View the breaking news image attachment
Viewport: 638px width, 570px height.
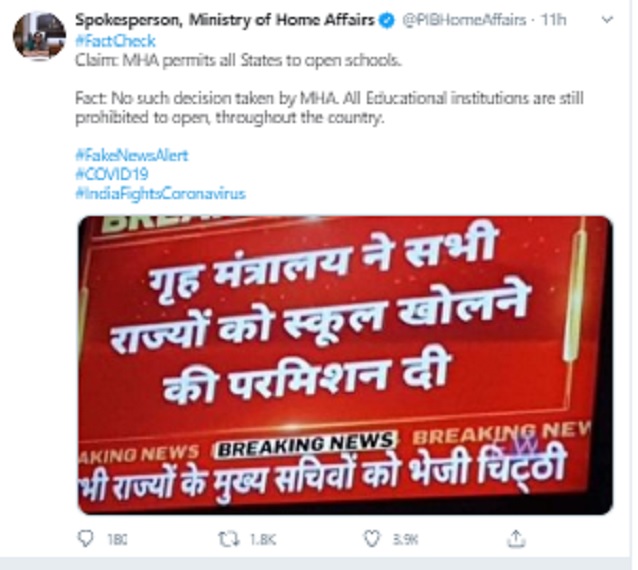345,365
